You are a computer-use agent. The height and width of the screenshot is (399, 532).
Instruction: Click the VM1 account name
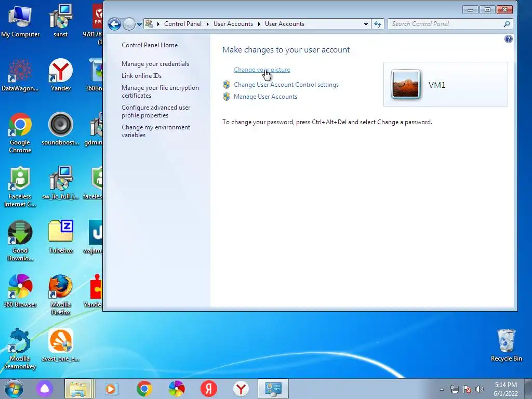pyautogui.click(x=436, y=85)
